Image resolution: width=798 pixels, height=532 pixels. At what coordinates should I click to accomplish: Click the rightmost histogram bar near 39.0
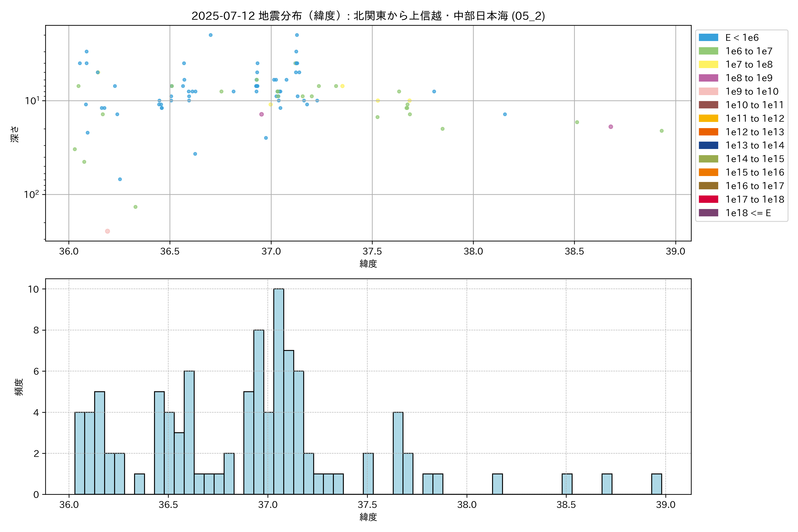[x=657, y=484]
